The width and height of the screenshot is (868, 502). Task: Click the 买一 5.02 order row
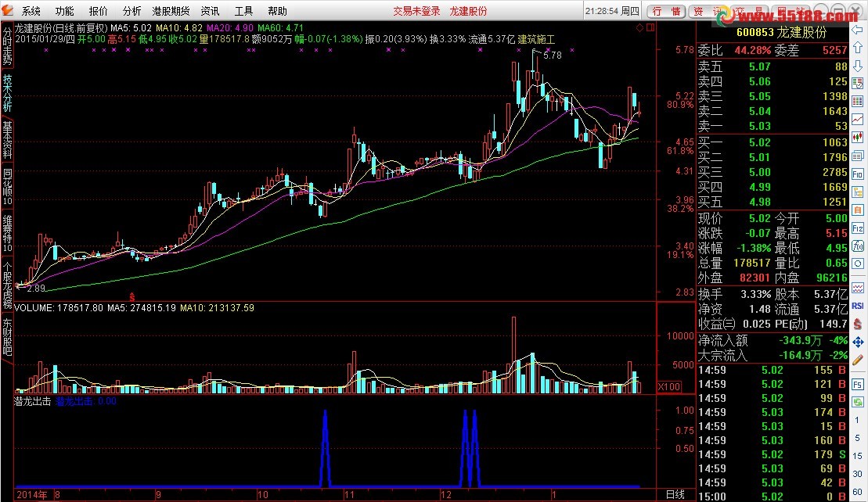pyautogui.click(x=773, y=142)
